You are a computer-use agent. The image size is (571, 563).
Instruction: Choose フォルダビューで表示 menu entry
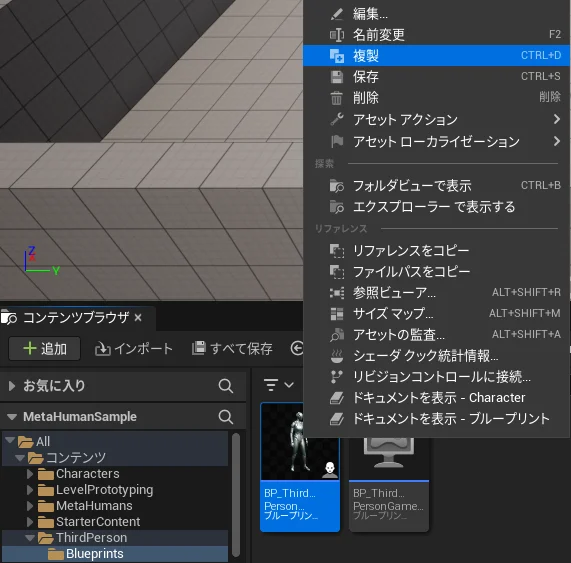[x=436, y=186]
